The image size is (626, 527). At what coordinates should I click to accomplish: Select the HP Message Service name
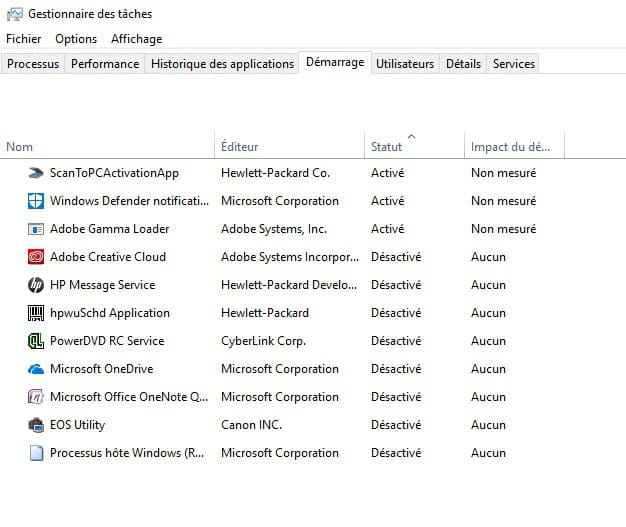[103, 285]
